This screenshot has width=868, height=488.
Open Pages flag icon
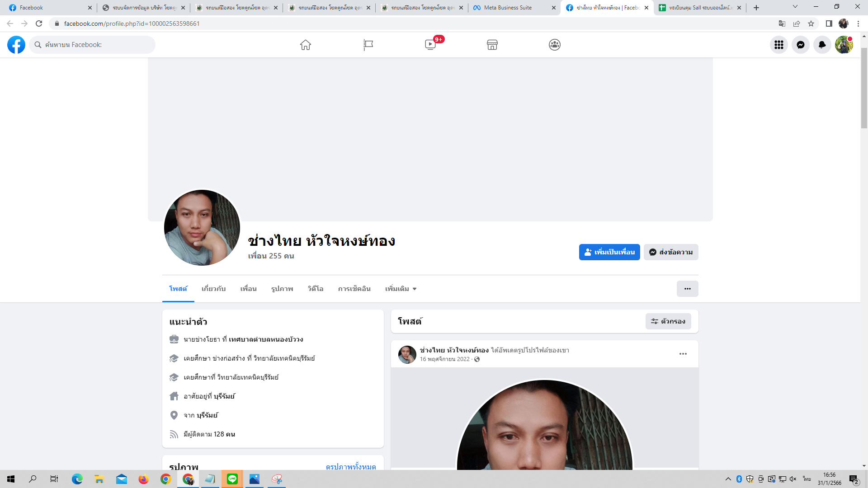[368, 45]
